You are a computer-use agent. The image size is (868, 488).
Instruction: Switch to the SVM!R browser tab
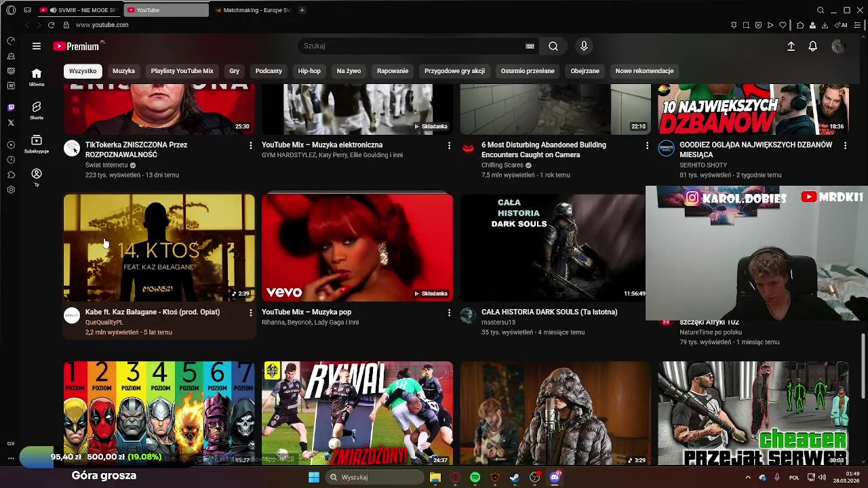(78, 10)
